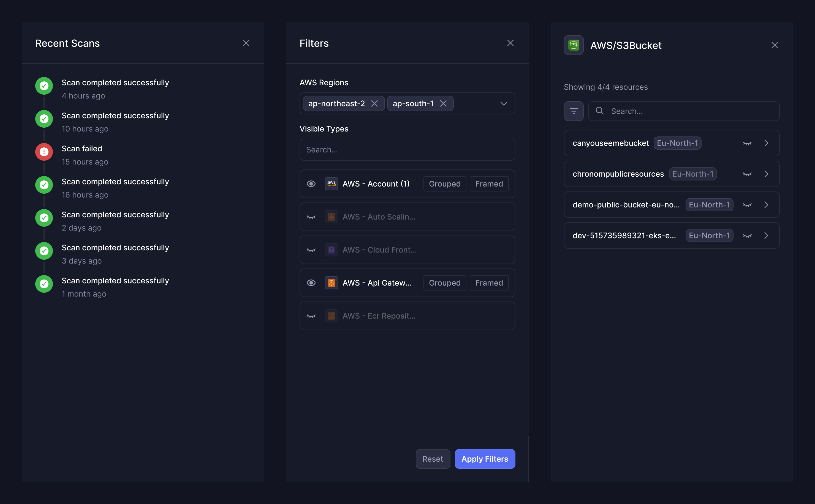Open the resource filter icon button
815x504 pixels.
pos(574,111)
